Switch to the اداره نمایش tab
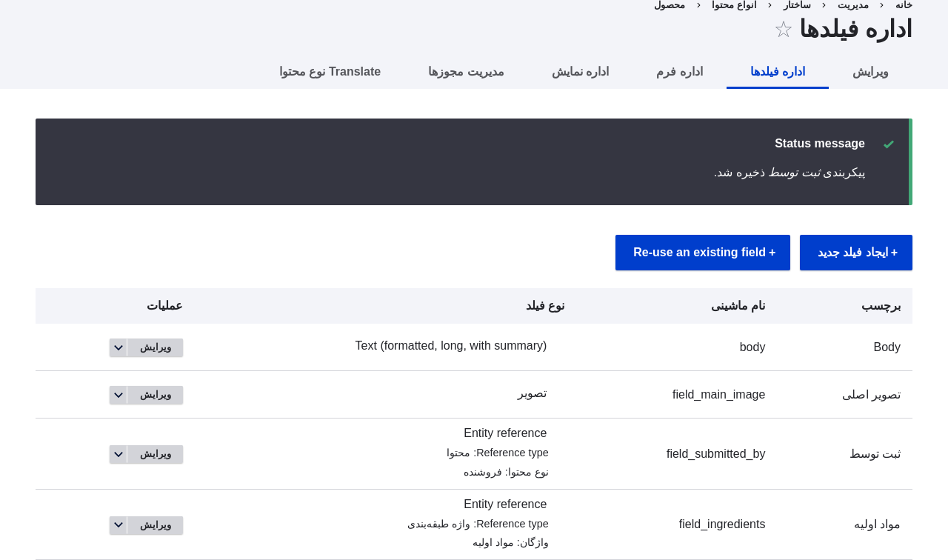 [580, 70]
